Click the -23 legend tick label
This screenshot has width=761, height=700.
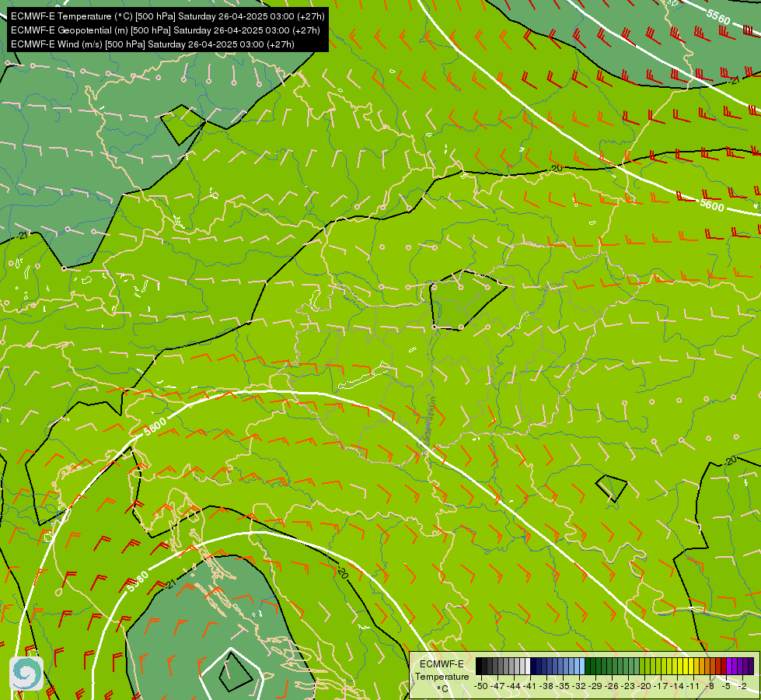tap(629, 686)
